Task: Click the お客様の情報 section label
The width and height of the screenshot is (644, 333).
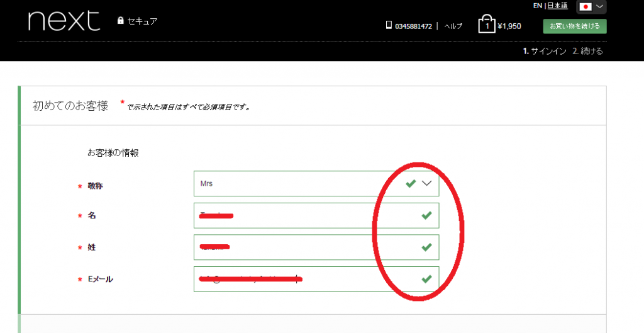Action: (x=113, y=153)
